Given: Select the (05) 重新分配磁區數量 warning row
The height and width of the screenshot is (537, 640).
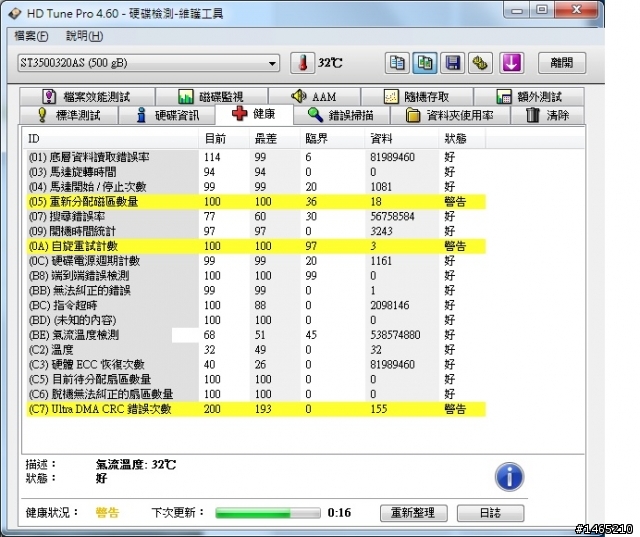Looking at the screenshot, I should point(256,202).
